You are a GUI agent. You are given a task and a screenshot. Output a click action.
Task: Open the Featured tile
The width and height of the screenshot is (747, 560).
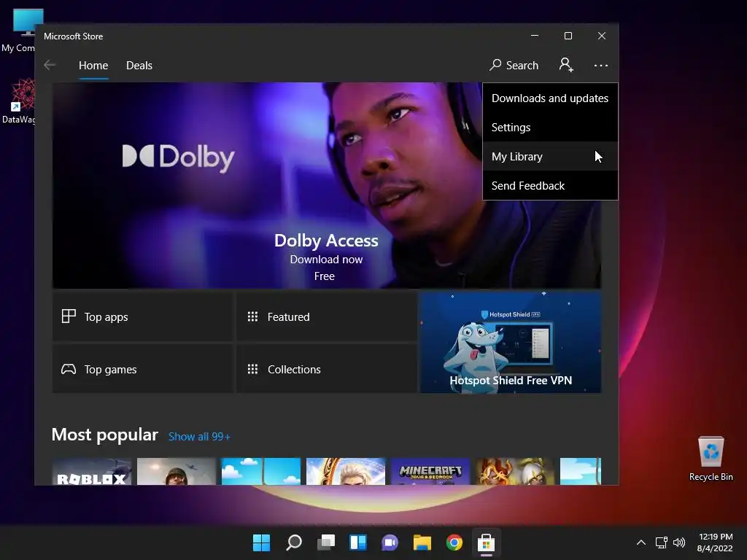point(326,316)
